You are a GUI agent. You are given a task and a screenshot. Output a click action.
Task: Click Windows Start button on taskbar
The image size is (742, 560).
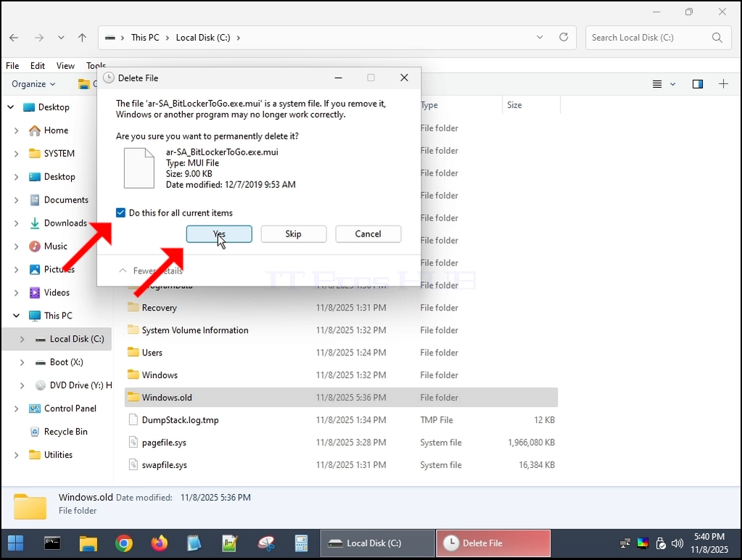pos(16,543)
